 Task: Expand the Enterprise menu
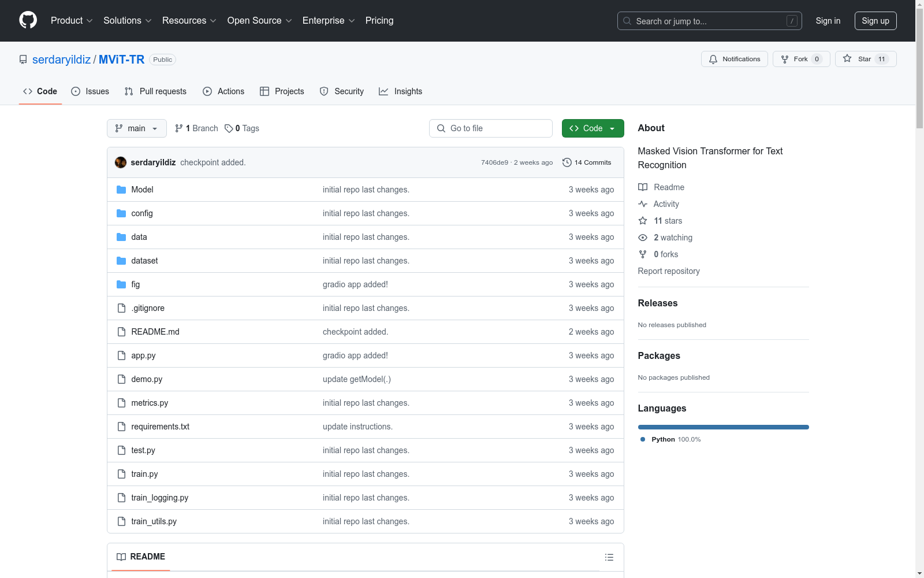point(329,20)
